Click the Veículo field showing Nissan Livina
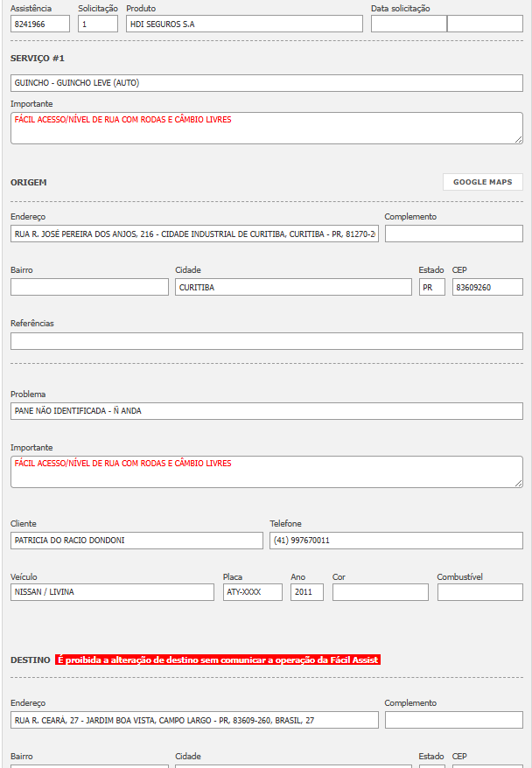 tap(112, 592)
